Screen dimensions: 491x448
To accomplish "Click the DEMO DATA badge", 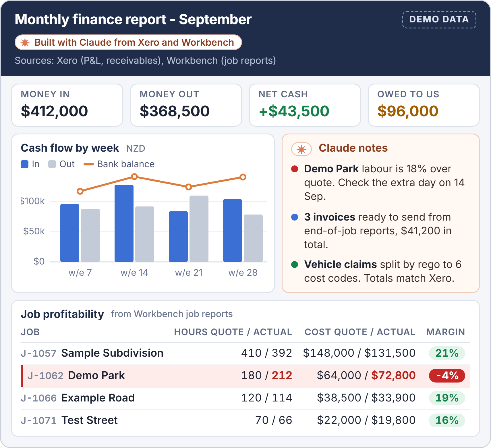I will [439, 20].
